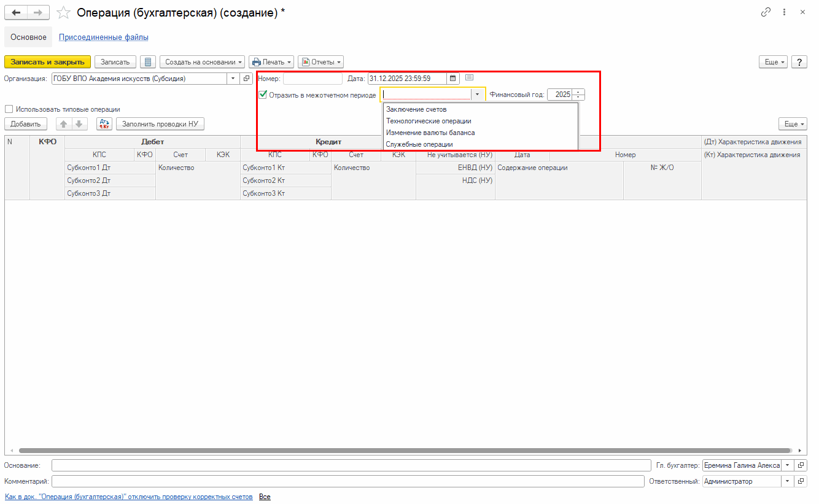Viewport: 819px width, 504px height.
Task: Switch to 'Присоединенные файлы' tab
Action: tap(103, 37)
